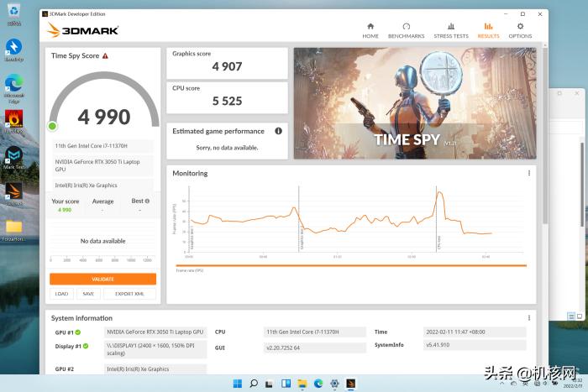Open the OPTIONS tab
This screenshot has height=392, width=588.
pyautogui.click(x=520, y=31)
